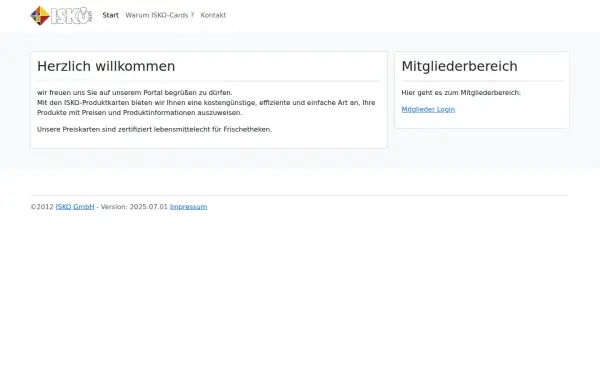Click the ISKO logo in the header
This screenshot has width=600, height=375.
[x=61, y=15]
